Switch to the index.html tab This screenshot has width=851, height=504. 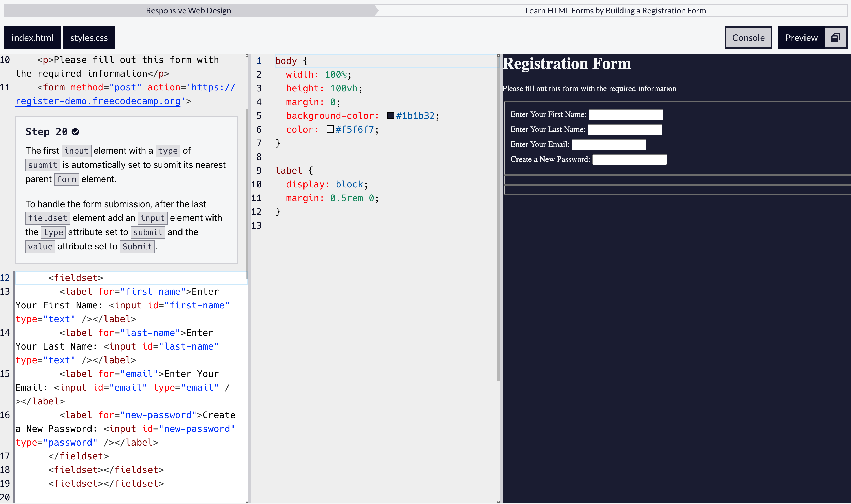click(33, 37)
